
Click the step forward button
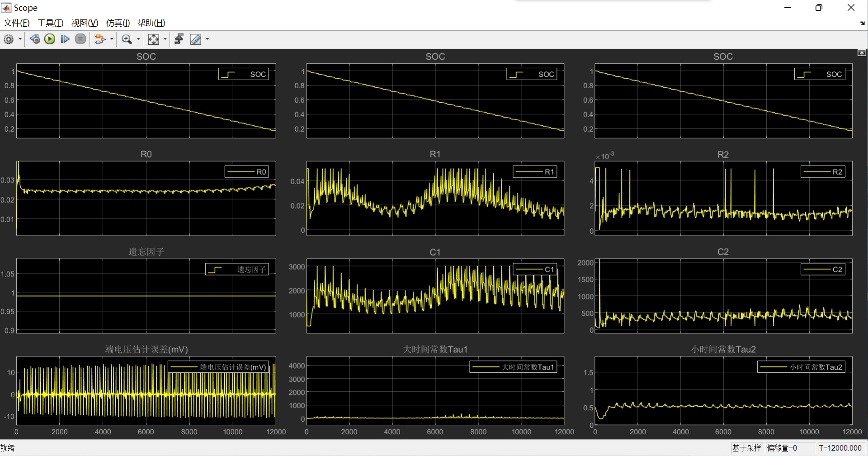coord(65,39)
